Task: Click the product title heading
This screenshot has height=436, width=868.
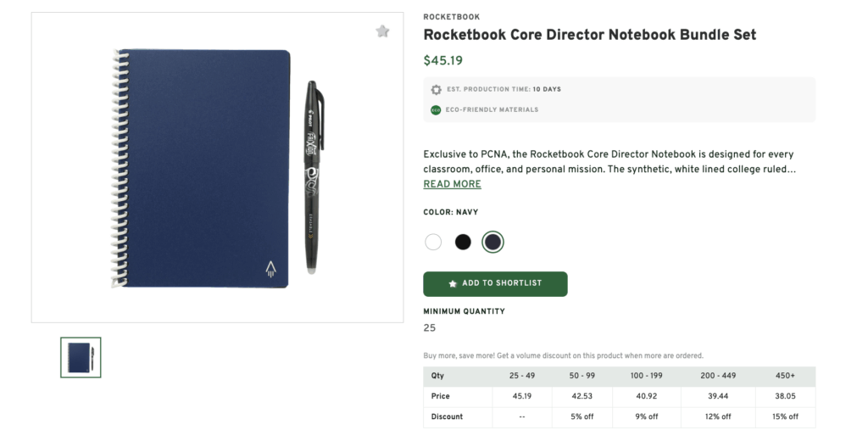Action: (x=589, y=35)
